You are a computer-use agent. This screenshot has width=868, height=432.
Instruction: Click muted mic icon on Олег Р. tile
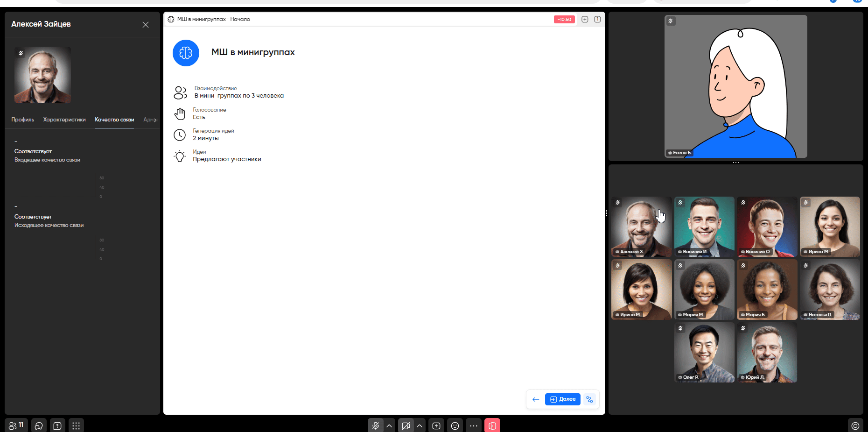click(x=680, y=328)
